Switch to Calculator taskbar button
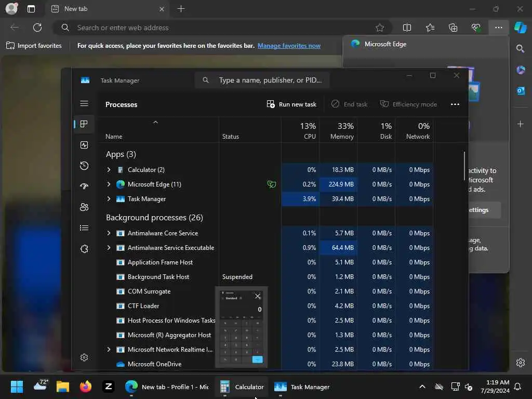 242,387
